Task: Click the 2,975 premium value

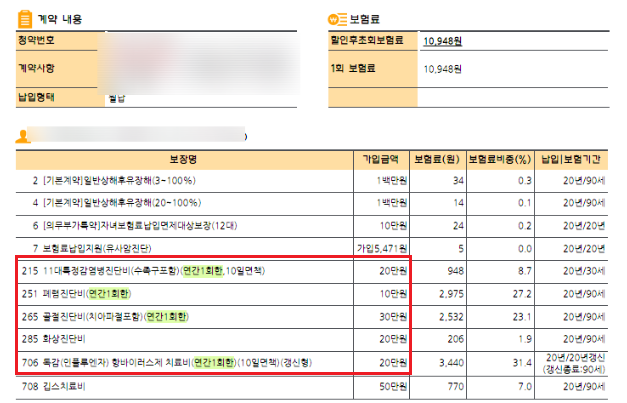Action: click(451, 294)
